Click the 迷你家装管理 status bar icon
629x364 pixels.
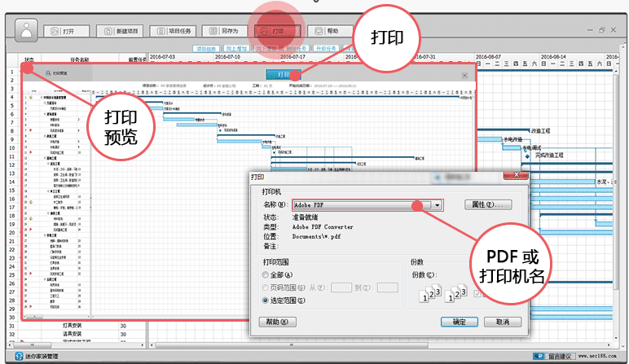click(19, 356)
